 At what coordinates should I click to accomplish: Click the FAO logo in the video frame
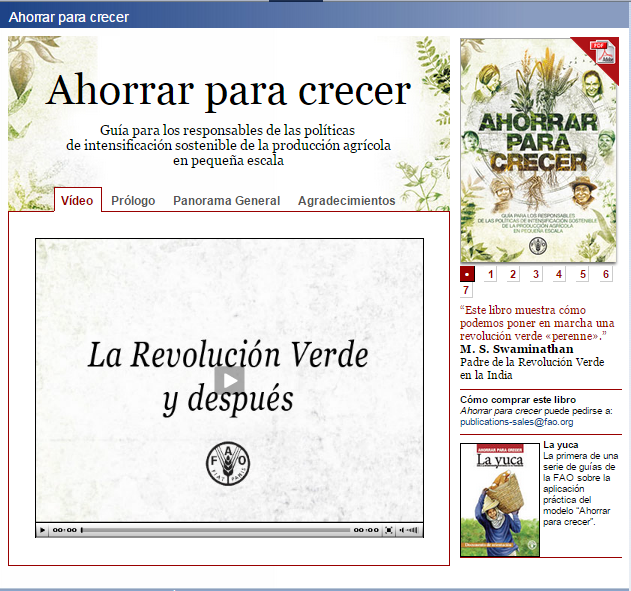(228, 463)
